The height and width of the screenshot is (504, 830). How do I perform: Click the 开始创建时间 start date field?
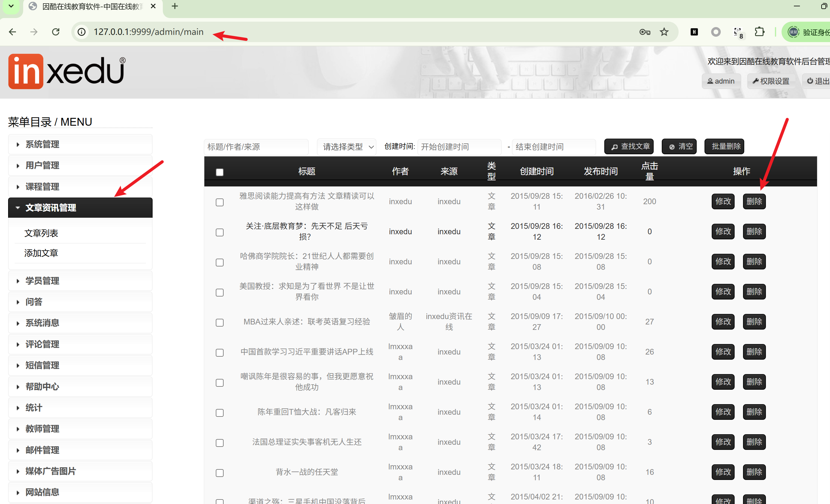point(459,147)
